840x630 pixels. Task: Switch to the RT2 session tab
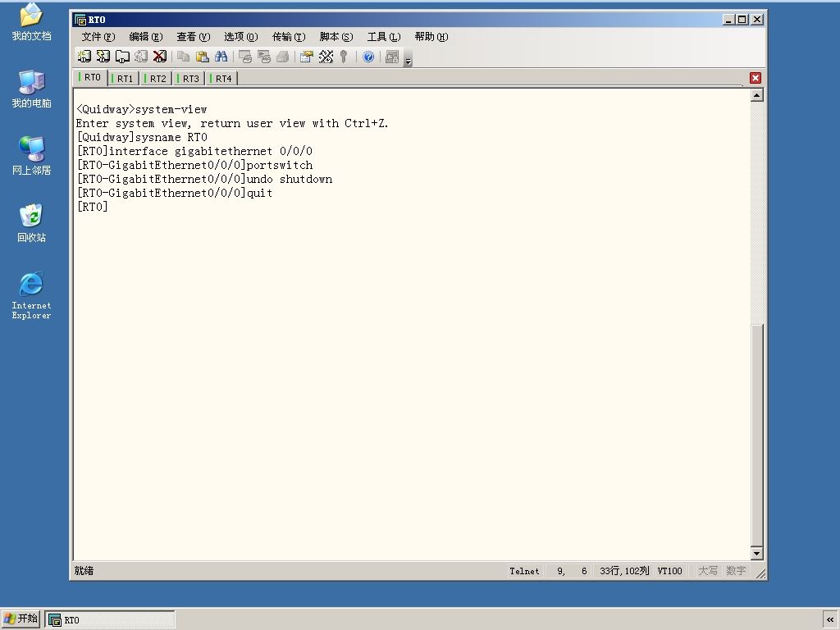pos(157,79)
